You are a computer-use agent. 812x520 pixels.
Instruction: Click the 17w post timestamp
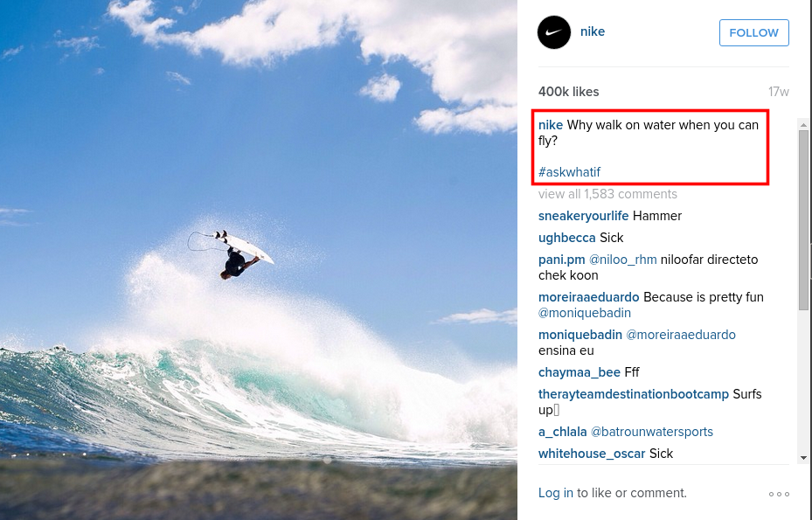click(778, 92)
